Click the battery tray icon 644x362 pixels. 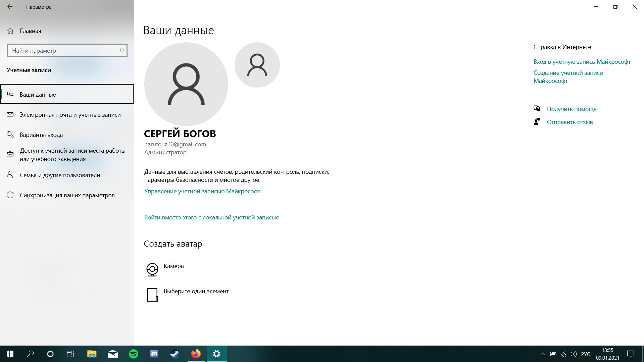click(x=553, y=354)
